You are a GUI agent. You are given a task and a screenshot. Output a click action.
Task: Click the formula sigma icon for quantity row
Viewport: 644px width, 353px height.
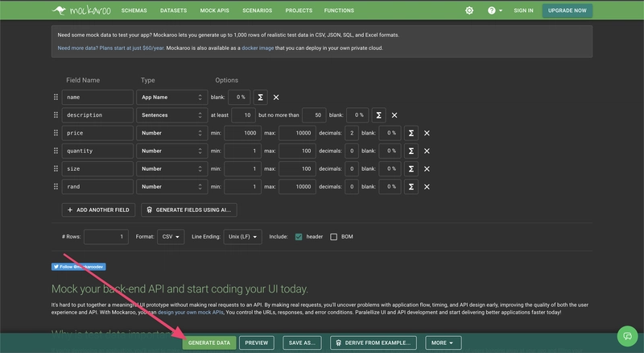click(x=411, y=151)
